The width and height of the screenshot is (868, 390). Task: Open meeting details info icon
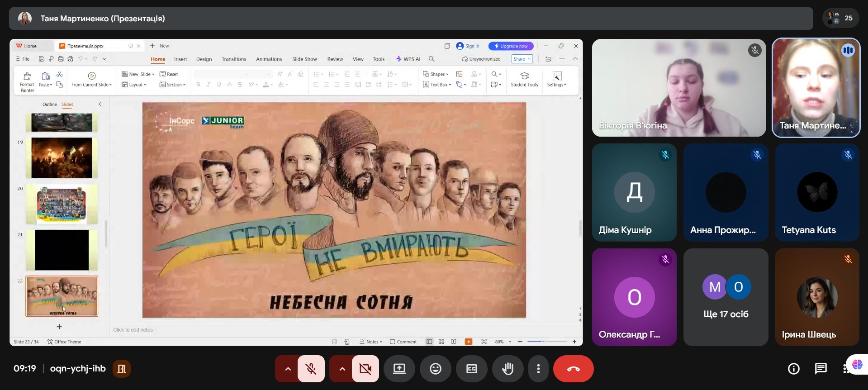tap(793, 369)
